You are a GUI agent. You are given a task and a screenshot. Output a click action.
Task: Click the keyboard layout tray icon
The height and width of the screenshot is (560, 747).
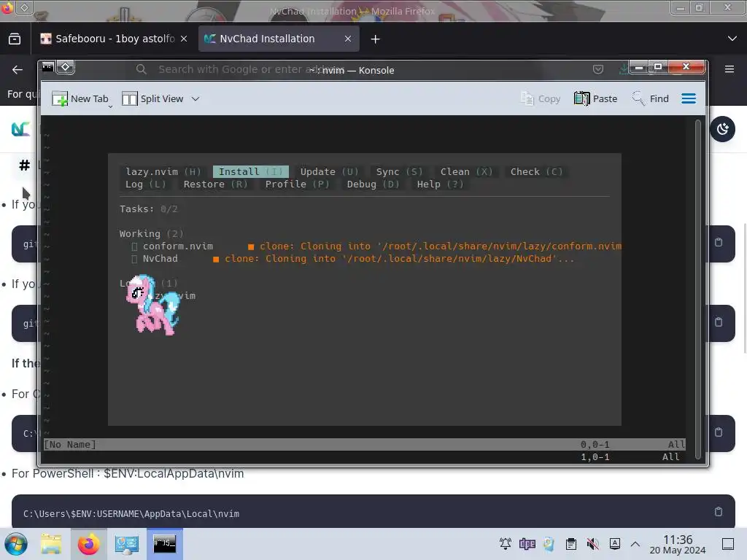[x=615, y=544]
